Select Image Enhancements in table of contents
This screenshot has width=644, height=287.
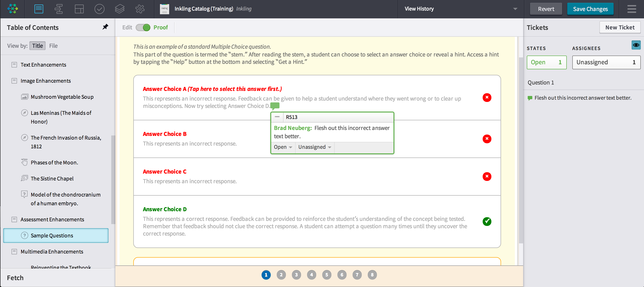46,81
